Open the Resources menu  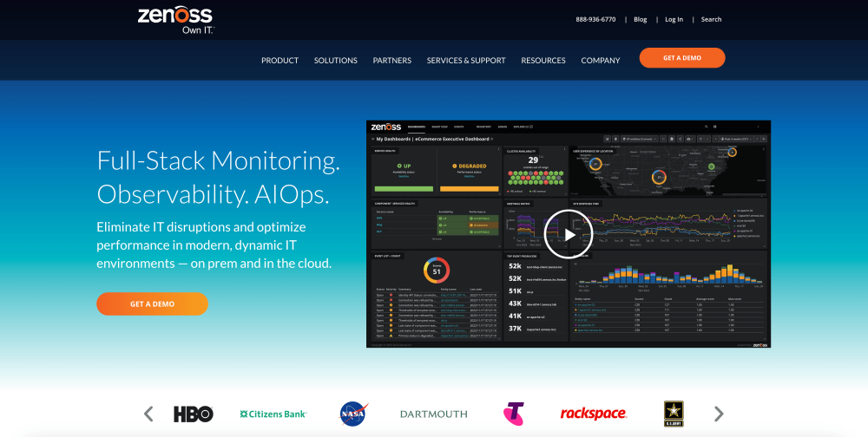pos(542,61)
